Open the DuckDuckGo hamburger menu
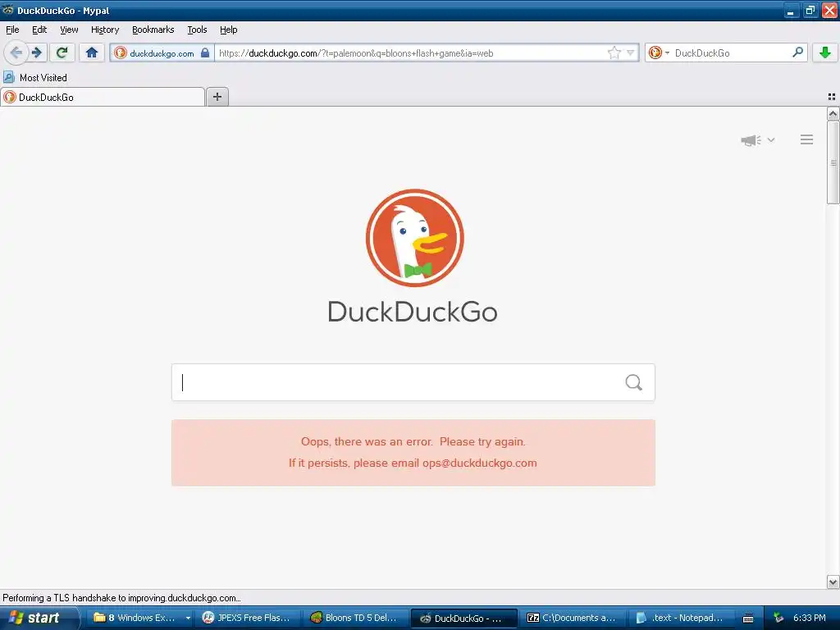 807,139
